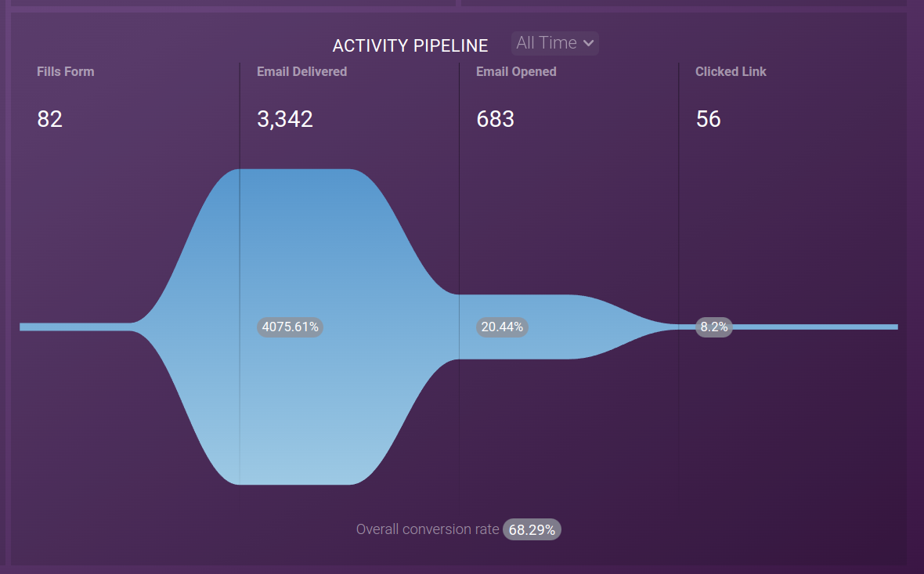
Task: Click the 8.2% conversion badge
Action: tap(713, 327)
